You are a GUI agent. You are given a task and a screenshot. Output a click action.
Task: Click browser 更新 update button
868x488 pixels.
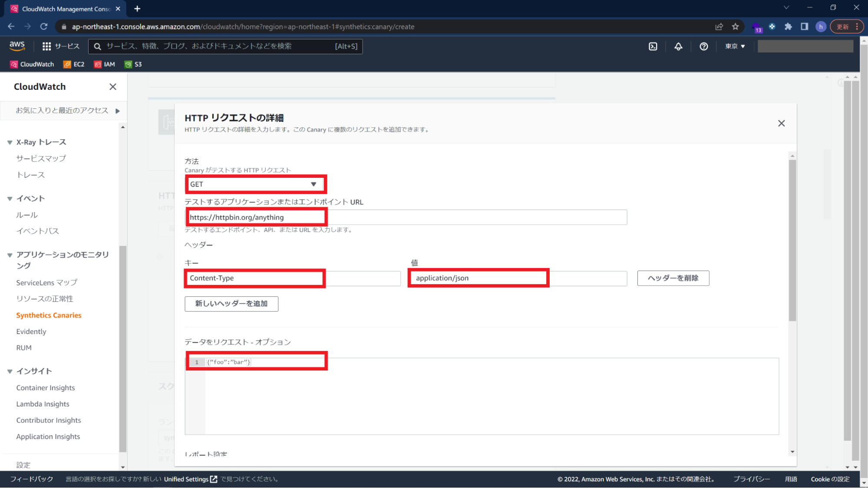tap(847, 26)
